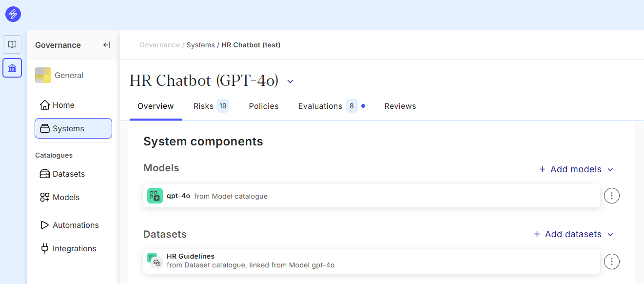
Task: Click the HR Guidelines dataset icon
Action: (x=155, y=261)
